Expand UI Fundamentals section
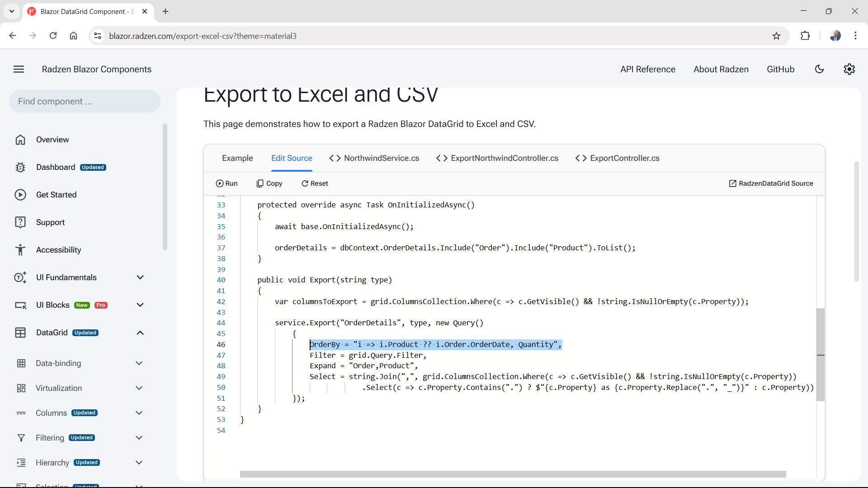The image size is (868, 488). click(x=140, y=277)
